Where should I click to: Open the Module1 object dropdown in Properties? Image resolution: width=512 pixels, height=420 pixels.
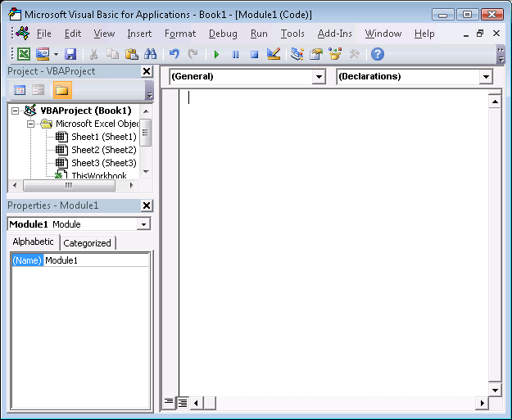(x=143, y=224)
